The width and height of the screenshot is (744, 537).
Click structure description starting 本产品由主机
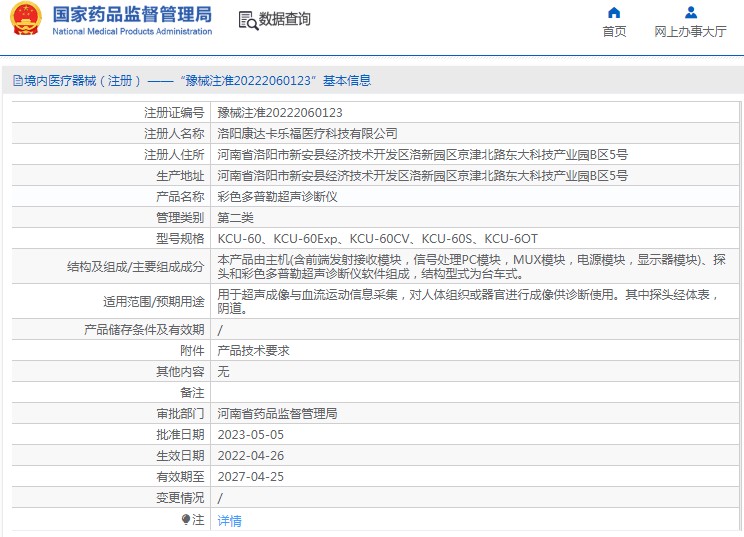click(x=471, y=267)
